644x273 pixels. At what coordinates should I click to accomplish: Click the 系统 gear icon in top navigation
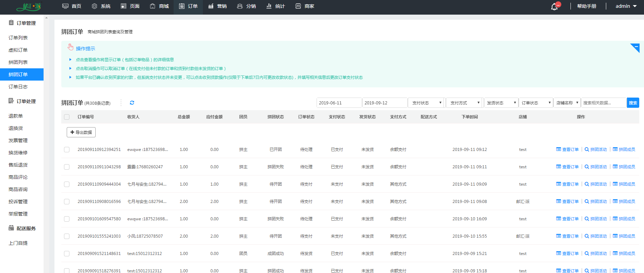point(95,6)
